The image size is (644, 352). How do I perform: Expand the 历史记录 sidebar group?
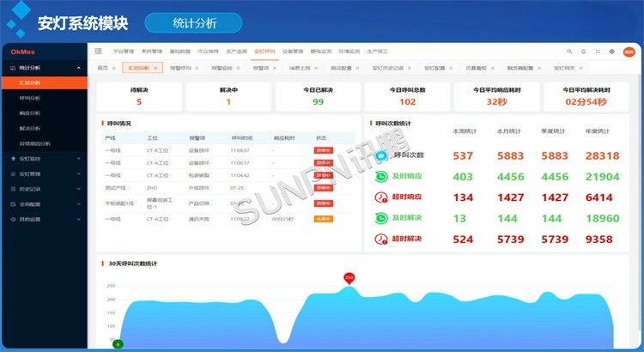tap(78, 189)
